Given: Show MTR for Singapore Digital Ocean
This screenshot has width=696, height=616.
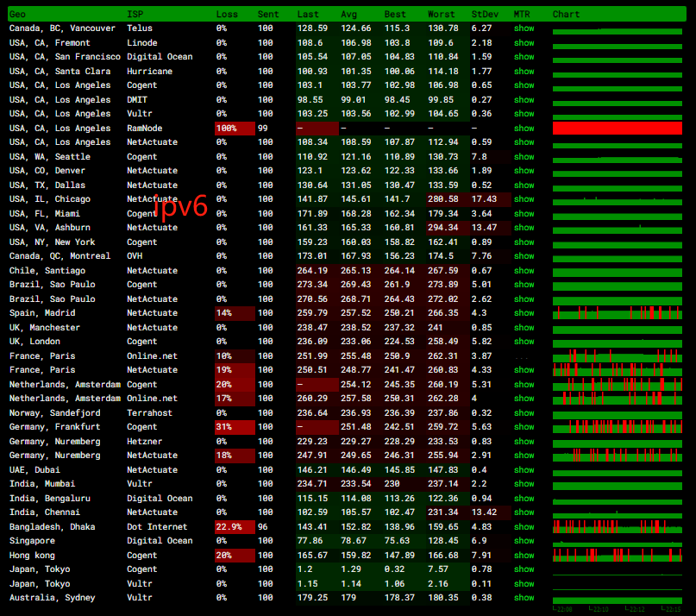Looking at the screenshot, I should pyautogui.click(x=524, y=540).
